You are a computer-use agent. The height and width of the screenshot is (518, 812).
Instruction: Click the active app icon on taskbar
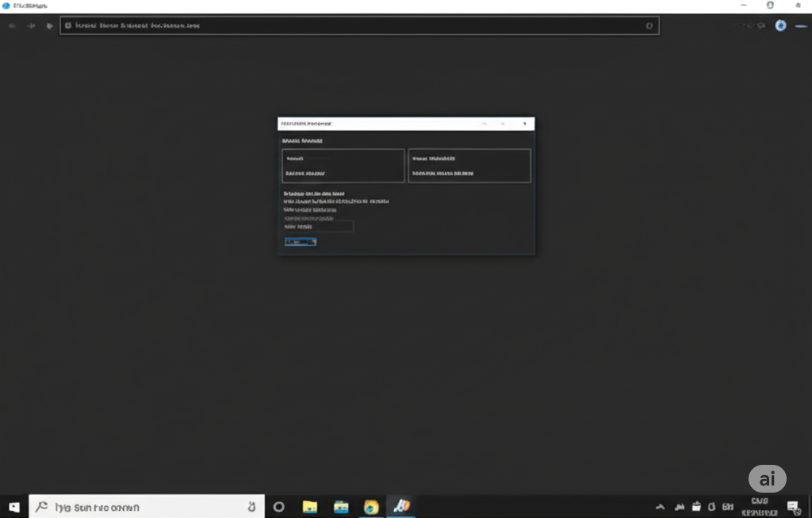click(401, 505)
